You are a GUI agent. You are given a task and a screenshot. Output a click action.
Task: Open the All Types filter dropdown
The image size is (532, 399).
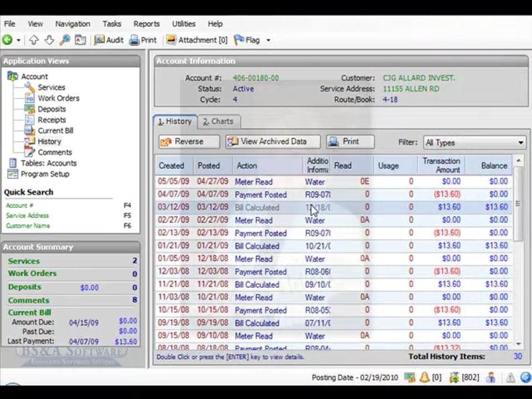[475, 143]
